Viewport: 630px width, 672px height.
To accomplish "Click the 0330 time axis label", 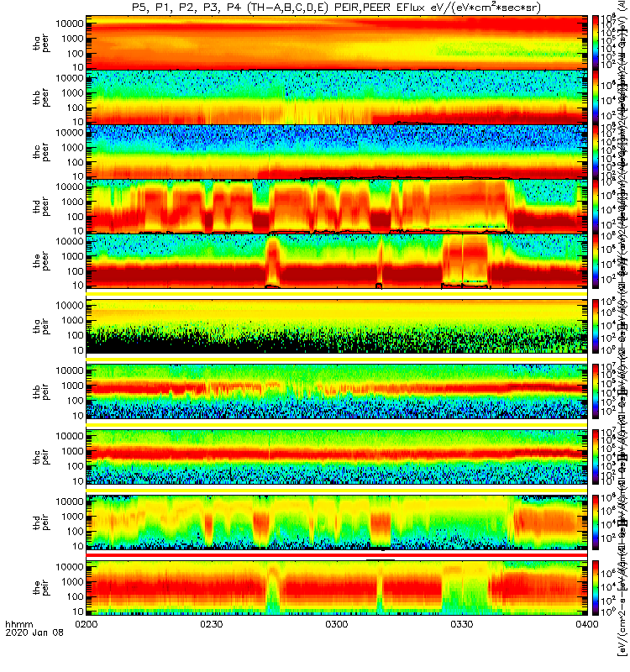I will 461,624.
